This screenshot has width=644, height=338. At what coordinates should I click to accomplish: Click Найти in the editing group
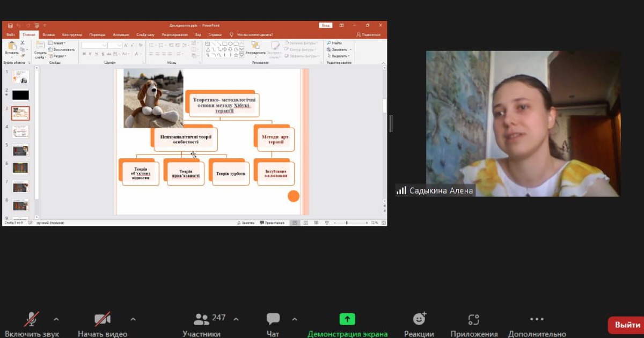click(x=336, y=43)
